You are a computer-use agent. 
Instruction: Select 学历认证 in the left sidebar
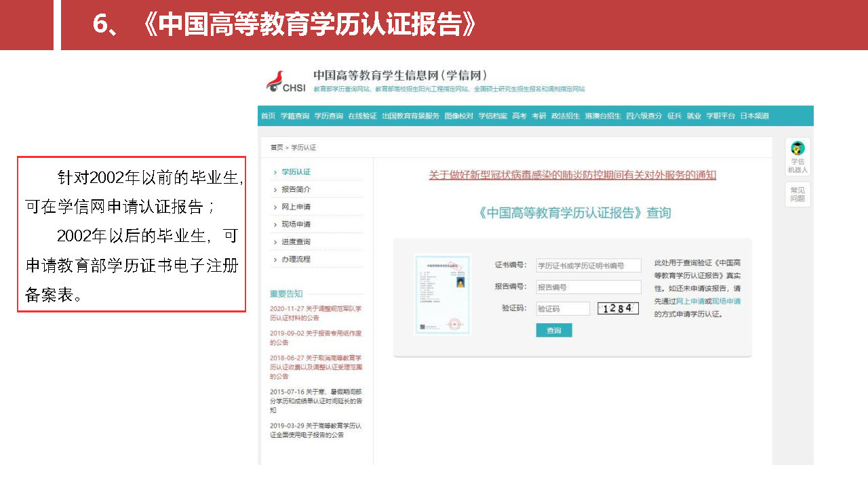click(296, 172)
